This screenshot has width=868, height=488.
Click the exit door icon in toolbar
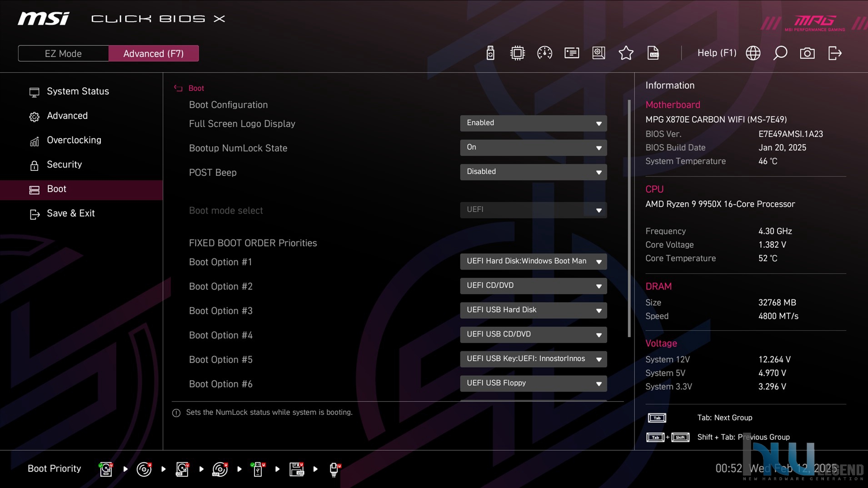coord(835,53)
